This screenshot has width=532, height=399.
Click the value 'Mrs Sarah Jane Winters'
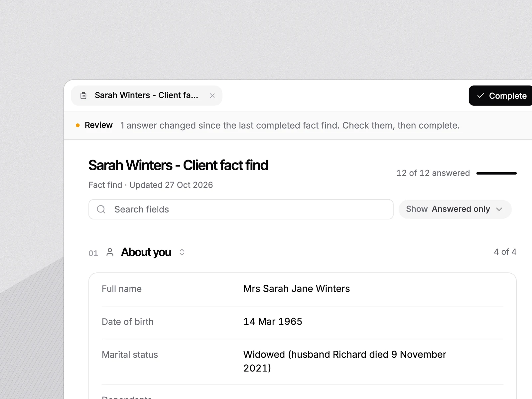pyautogui.click(x=297, y=289)
